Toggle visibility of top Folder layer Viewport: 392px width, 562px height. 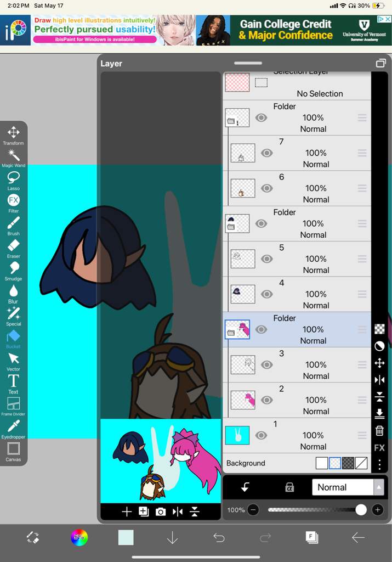click(261, 117)
